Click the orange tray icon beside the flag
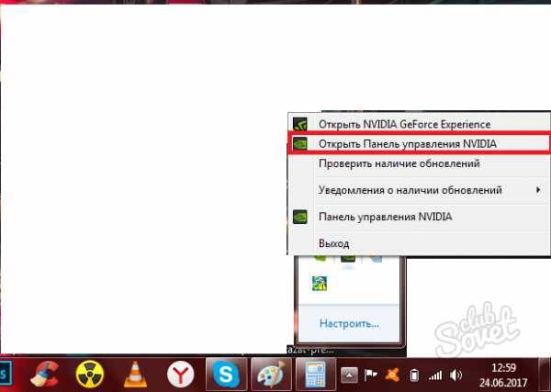 (393, 375)
